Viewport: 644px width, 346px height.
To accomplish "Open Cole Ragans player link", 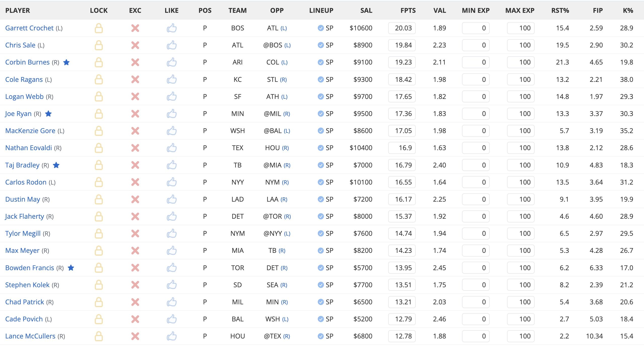I will 24,79.
